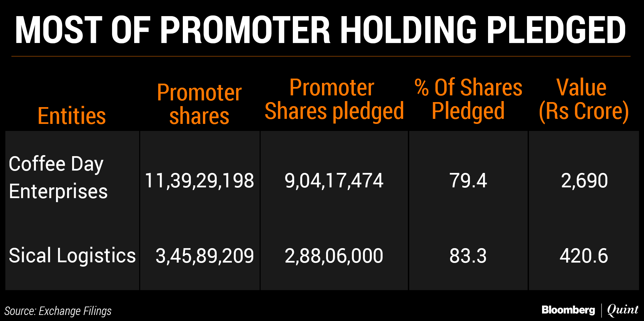Select the 420.6 value cell
This screenshot has height=321, width=644.
584,256
